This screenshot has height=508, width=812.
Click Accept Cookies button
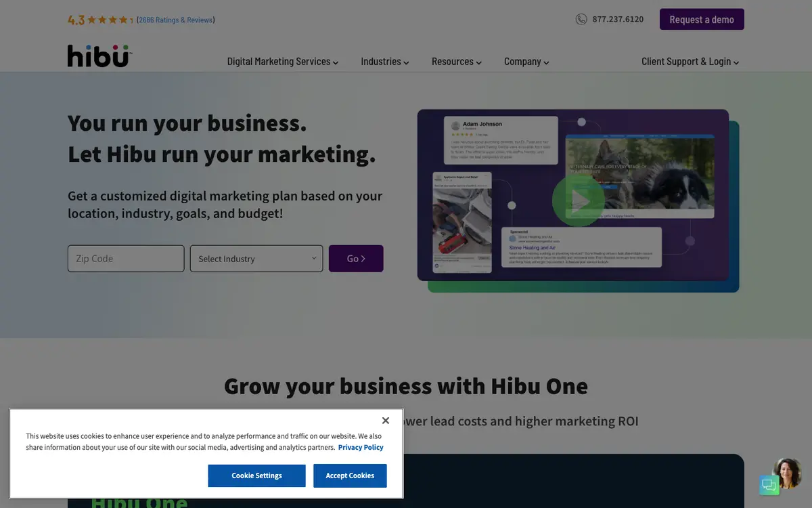pyautogui.click(x=350, y=475)
